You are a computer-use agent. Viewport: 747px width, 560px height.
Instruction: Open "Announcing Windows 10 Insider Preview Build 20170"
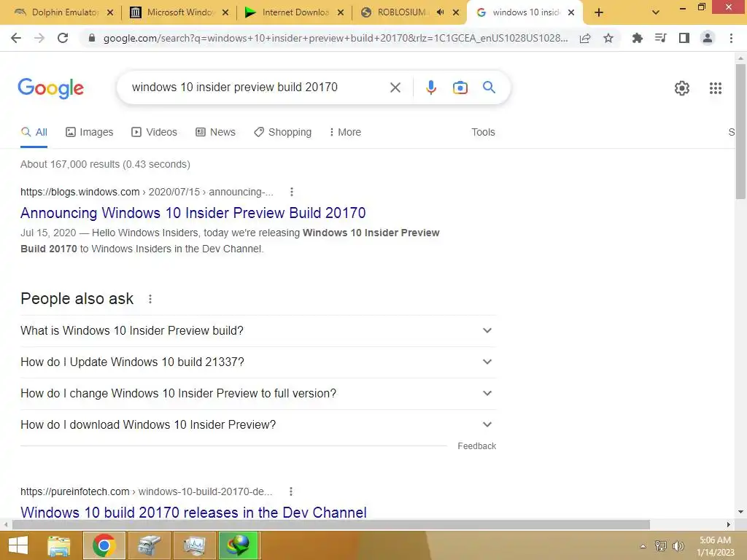(193, 213)
